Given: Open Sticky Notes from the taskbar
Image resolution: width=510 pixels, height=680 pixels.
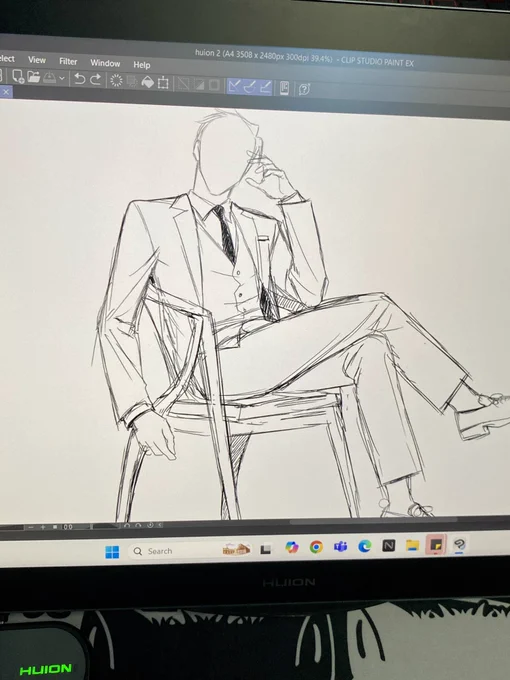Looking at the screenshot, I should (x=436, y=544).
